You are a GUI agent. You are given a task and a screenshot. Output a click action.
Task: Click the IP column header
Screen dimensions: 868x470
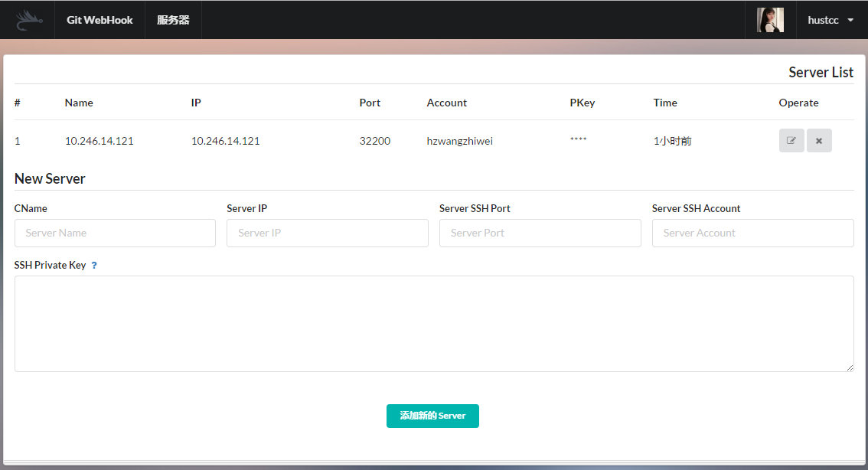point(196,103)
